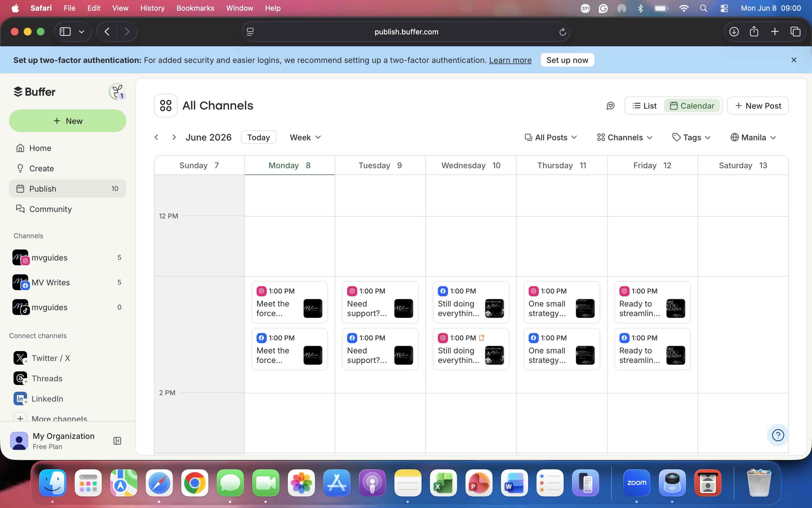Connect the Twitter / X channel

[x=67, y=358]
